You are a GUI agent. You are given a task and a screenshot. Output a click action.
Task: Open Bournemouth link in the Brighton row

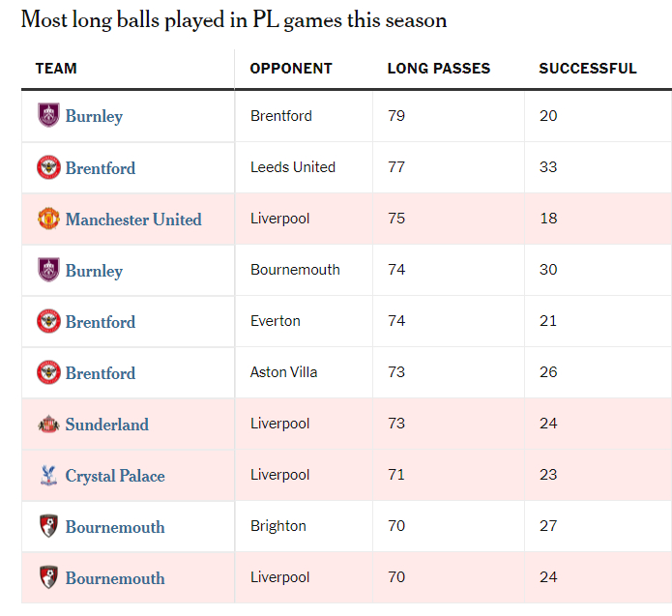point(115,527)
